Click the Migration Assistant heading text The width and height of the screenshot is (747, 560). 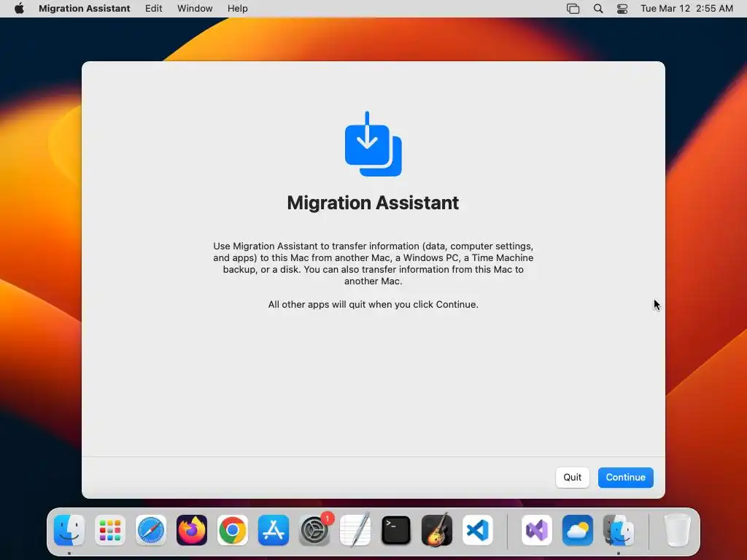[373, 203]
